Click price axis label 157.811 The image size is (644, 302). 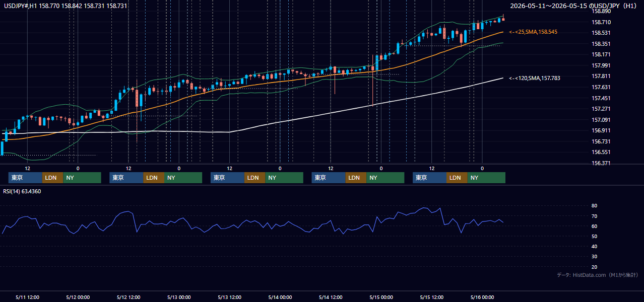601,77
